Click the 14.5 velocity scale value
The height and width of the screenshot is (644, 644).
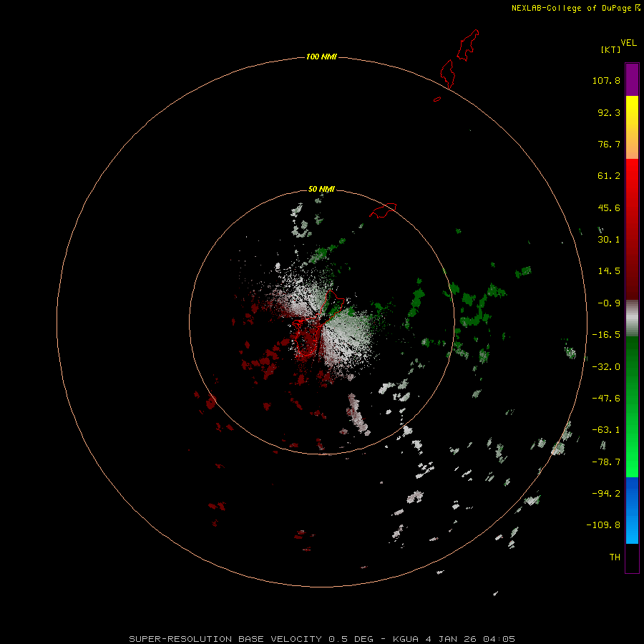coord(609,271)
